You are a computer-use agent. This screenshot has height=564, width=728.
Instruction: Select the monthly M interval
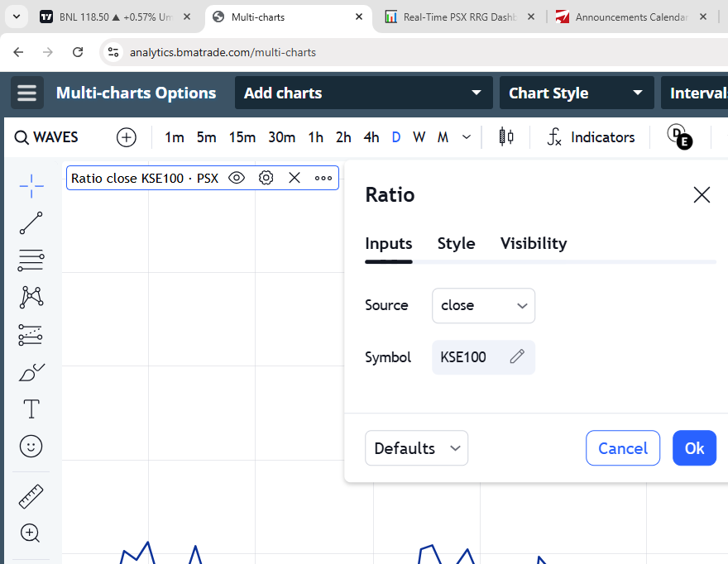coord(443,137)
